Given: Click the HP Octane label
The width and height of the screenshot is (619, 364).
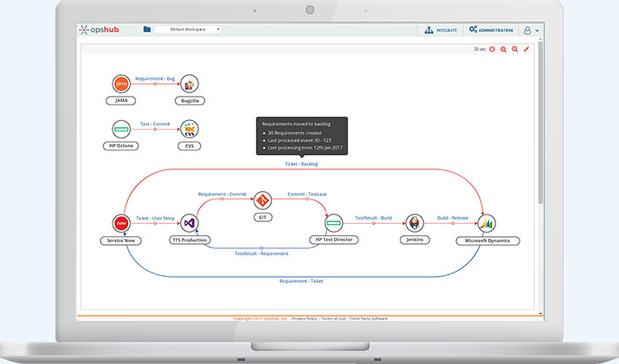Looking at the screenshot, I should 121,145.
